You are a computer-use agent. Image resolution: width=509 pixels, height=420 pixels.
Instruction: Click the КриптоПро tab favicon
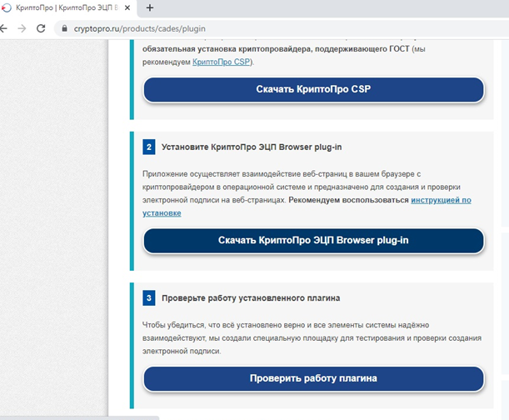tap(7, 7)
